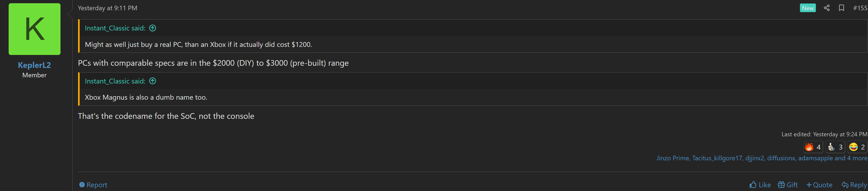Click the first 'Instant_Classic said:' quote header

[x=115, y=28]
